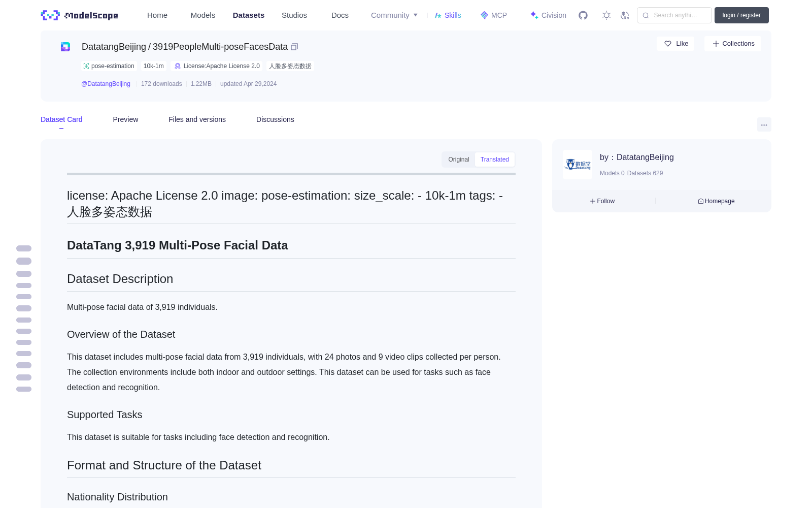The image size is (812, 508).
Task: Open the GitHub icon link
Action: pyautogui.click(x=583, y=15)
